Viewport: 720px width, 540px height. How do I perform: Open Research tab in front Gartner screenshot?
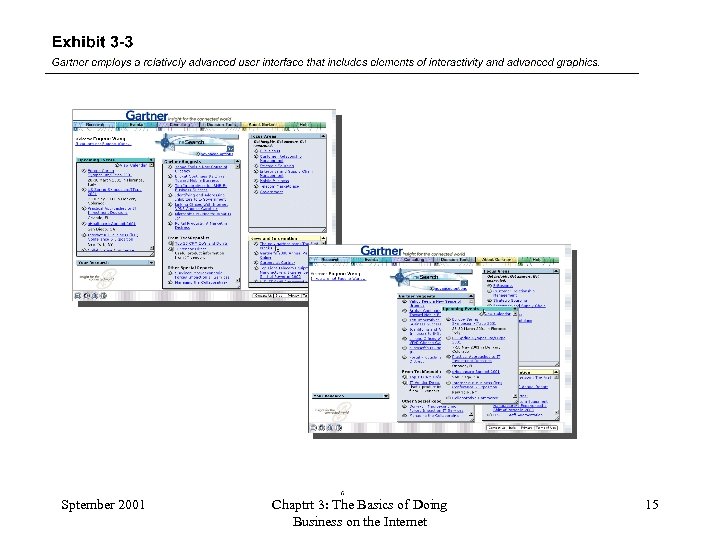[330, 259]
